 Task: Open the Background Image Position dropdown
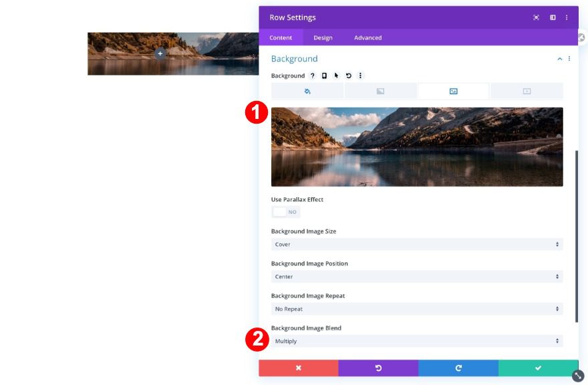(417, 276)
